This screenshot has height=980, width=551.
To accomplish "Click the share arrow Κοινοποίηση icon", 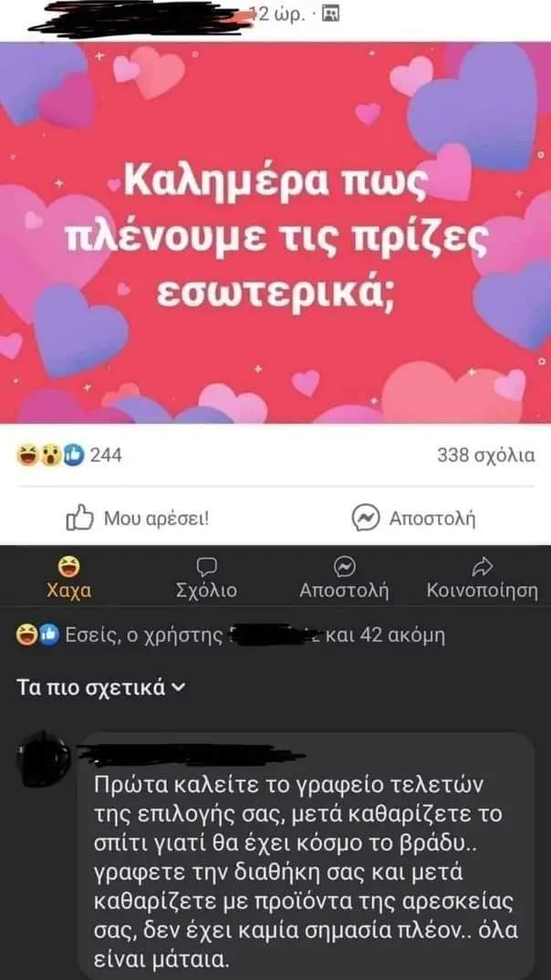I will coord(483,566).
